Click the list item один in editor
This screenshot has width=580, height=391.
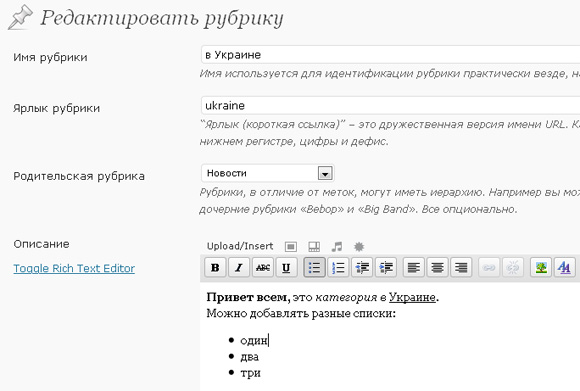254,340
